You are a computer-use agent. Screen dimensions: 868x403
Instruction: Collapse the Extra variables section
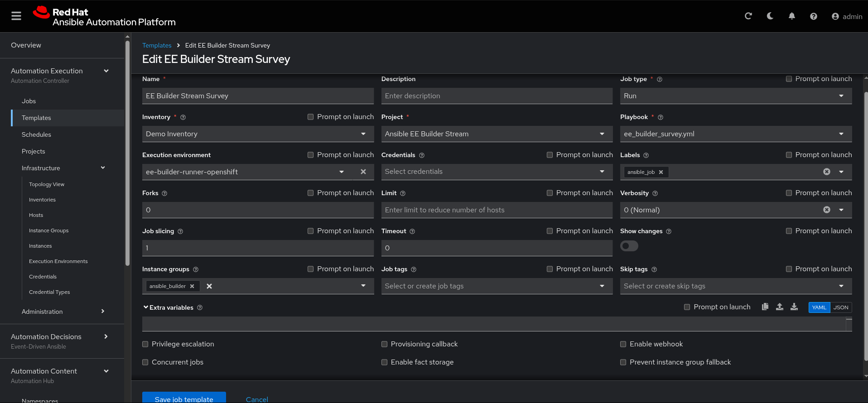[146, 307]
